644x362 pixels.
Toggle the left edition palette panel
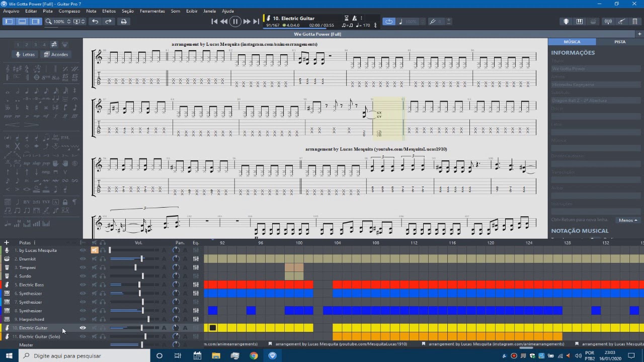pos(9,22)
